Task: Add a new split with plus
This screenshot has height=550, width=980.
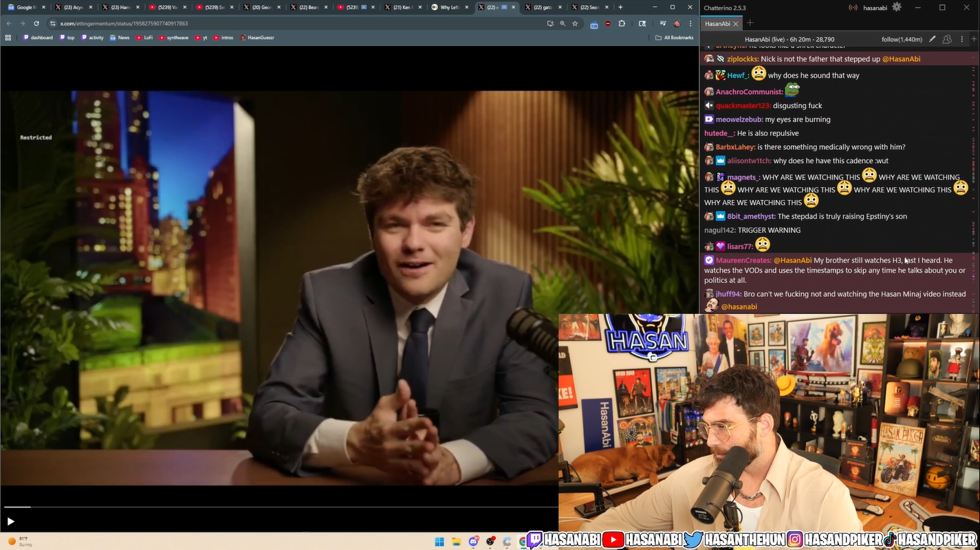Action: pos(974,39)
